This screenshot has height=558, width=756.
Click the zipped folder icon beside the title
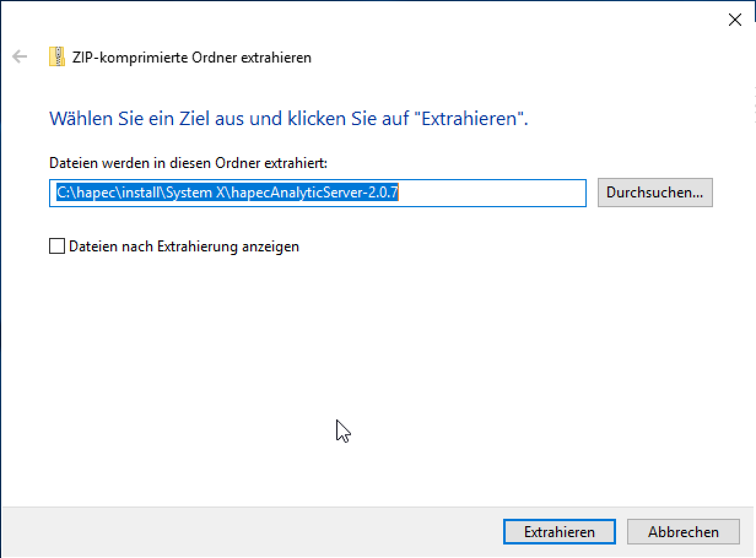[56, 57]
